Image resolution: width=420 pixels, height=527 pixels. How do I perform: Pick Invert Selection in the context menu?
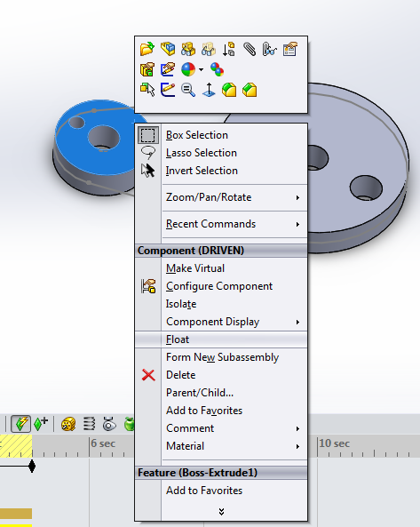(x=221, y=171)
